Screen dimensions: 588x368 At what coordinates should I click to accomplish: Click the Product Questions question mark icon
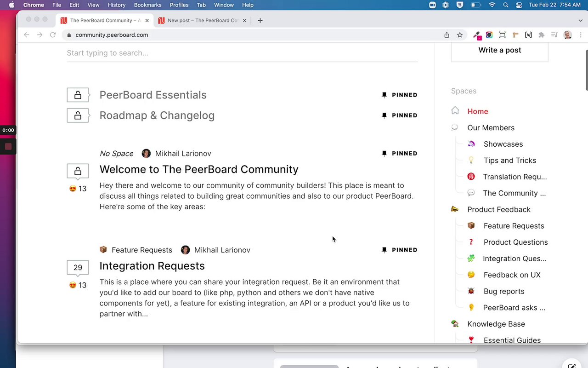point(471,242)
